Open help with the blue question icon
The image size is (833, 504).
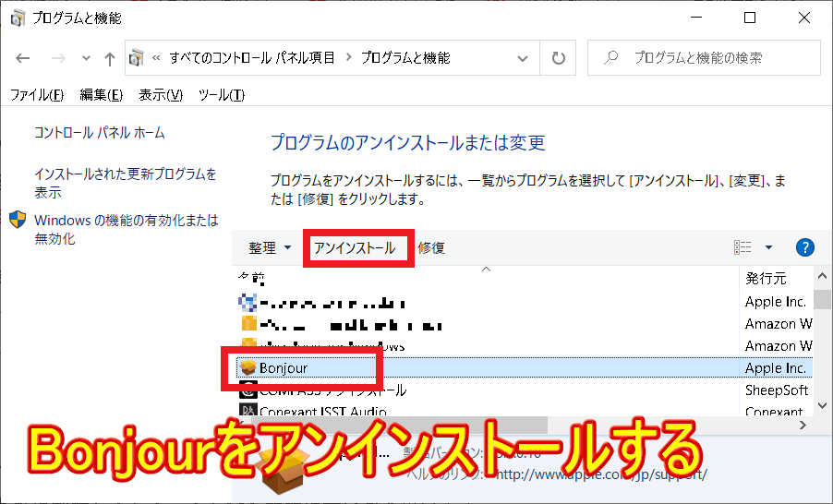click(805, 247)
